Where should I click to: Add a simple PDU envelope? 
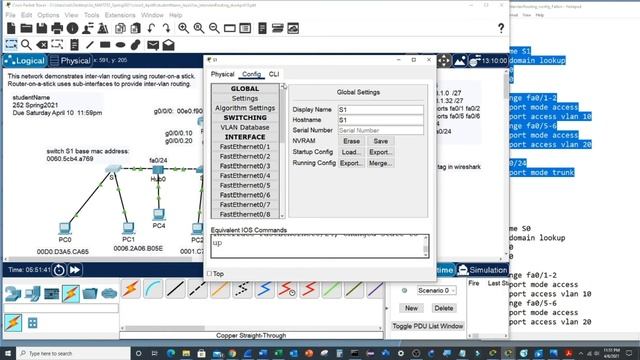153,44
